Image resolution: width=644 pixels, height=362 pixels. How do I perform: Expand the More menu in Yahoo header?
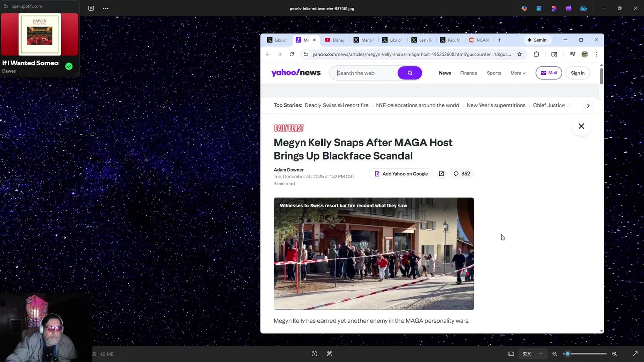tap(518, 73)
